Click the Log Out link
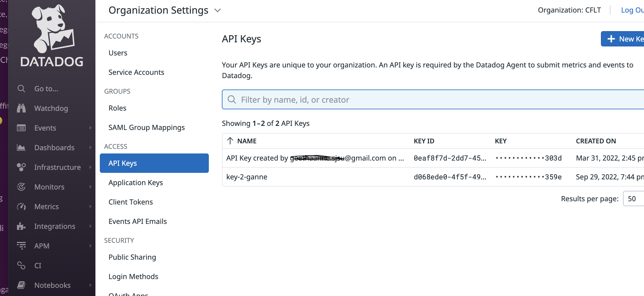 pos(632,10)
